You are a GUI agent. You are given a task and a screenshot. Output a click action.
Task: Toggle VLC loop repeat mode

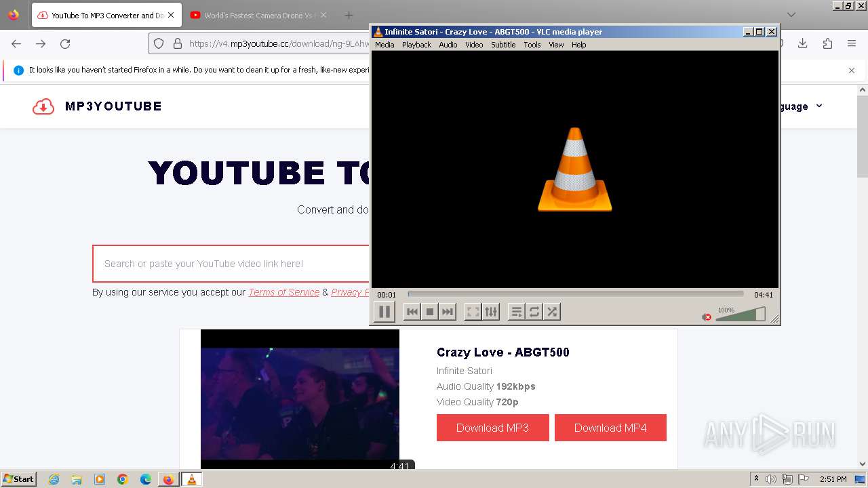[534, 312]
